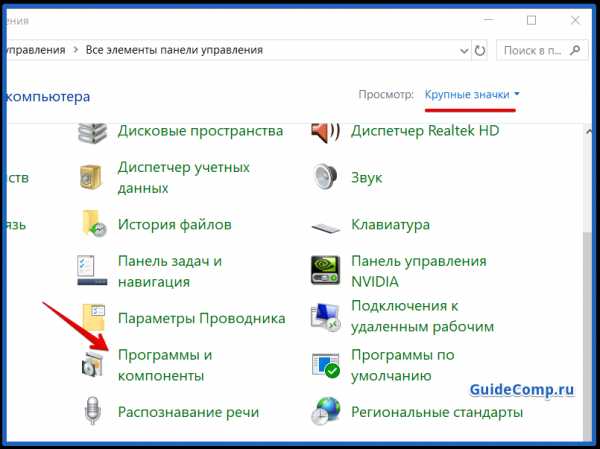
Task: Open the Programs and Components icon
Action: [92, 365]
